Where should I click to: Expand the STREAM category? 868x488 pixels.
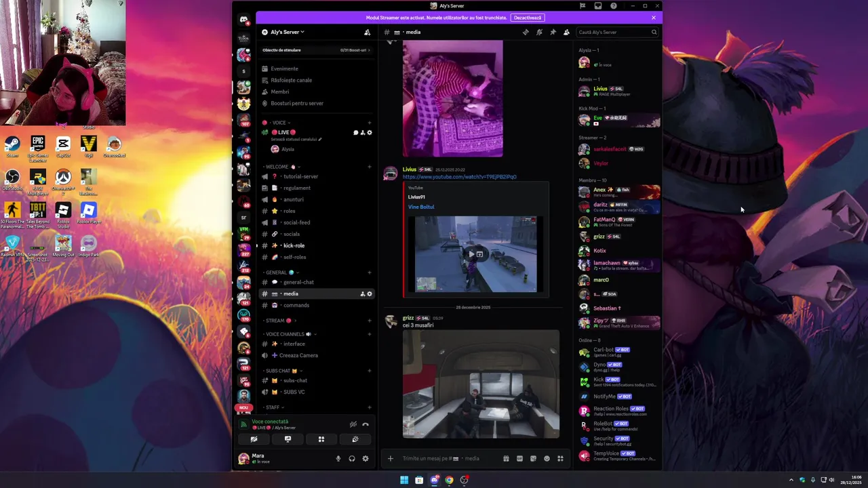[278, 321]
